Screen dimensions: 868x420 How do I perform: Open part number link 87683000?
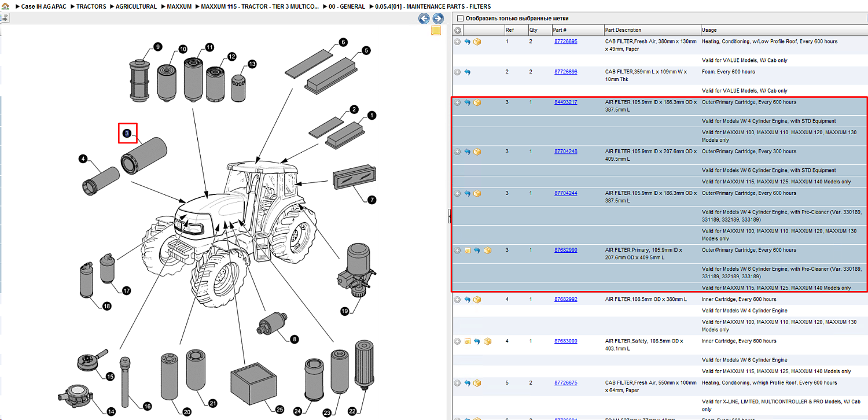pos(565,341)
